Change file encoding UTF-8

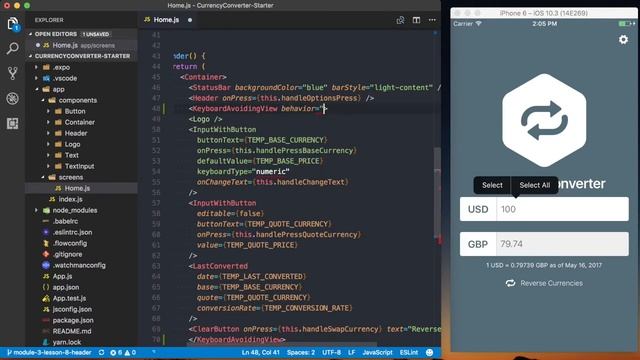click(x=331, y=352)
